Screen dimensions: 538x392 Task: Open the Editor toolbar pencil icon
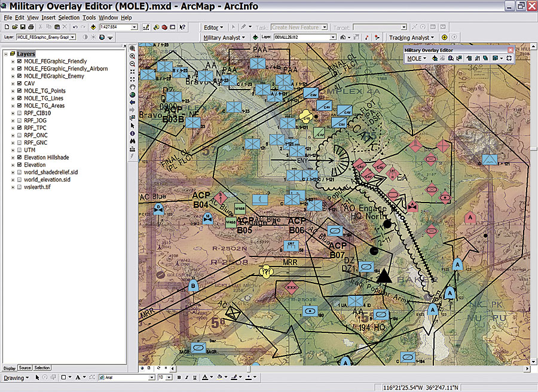pos(146,27)
